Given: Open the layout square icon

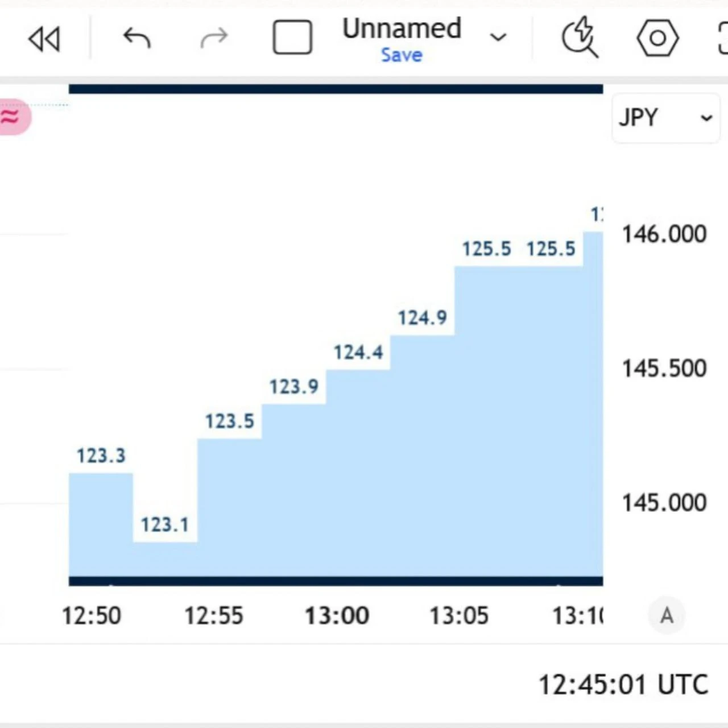Looking at the screenshot, I should 292,38.
